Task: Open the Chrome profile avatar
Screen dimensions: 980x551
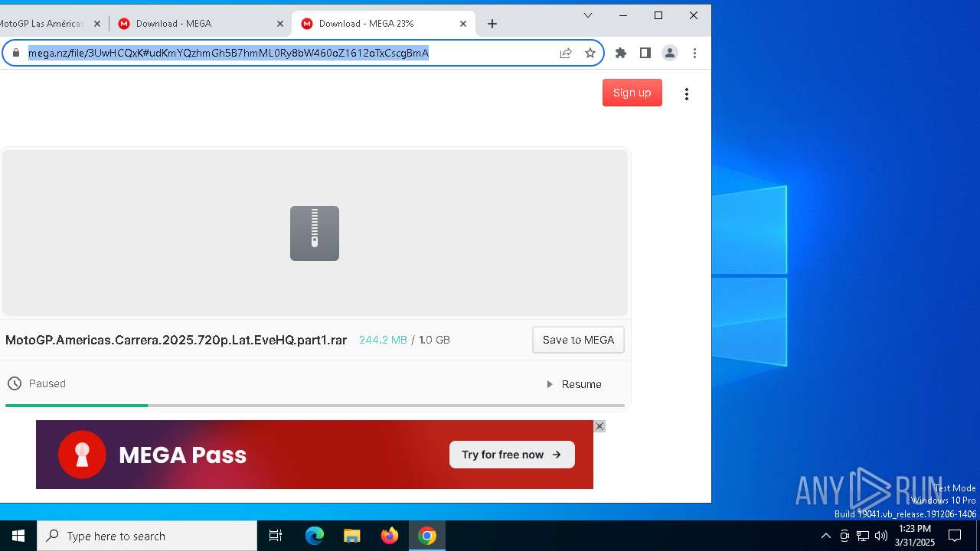Action: [x=670, y=53]
